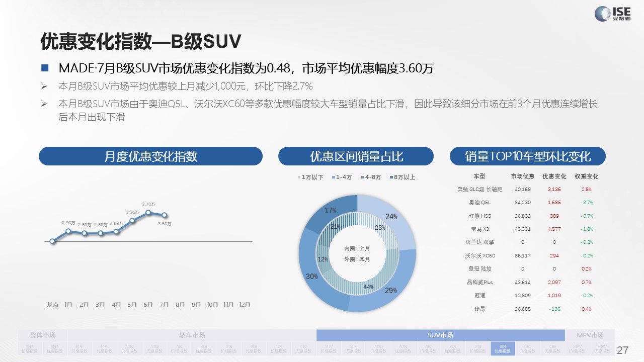Click the 8月 axis label
Screen dimensions: 644x362
(181, 305)
